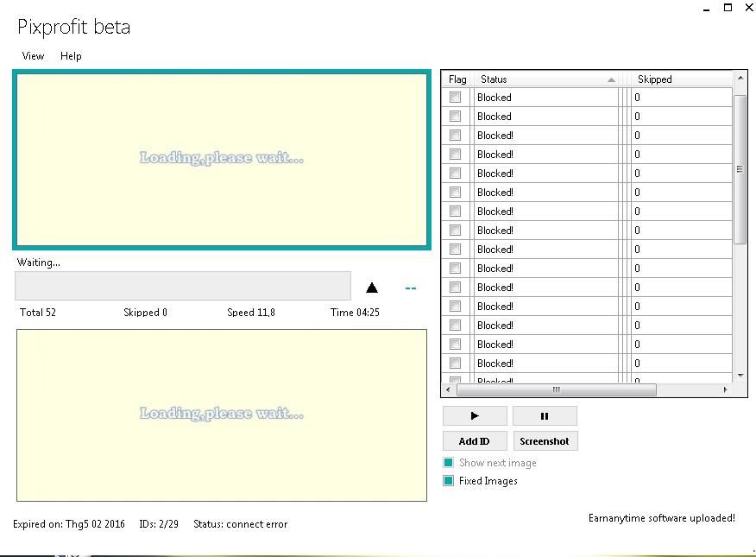Click the "Status: connect error" text
Screen dimensions: 756x557
pos(240,524)
